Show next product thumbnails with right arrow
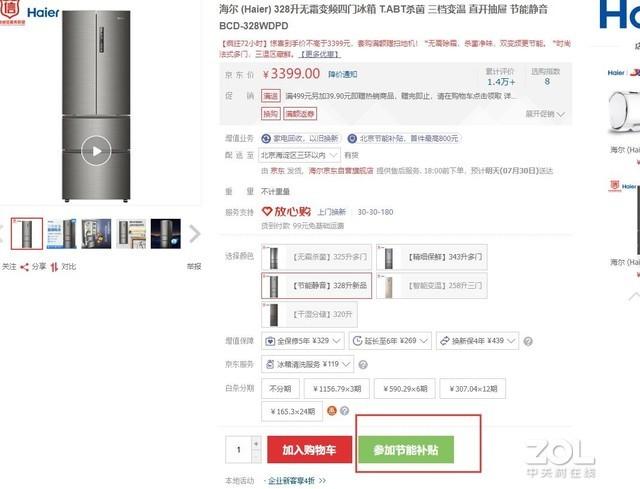 tap(195, 234)
